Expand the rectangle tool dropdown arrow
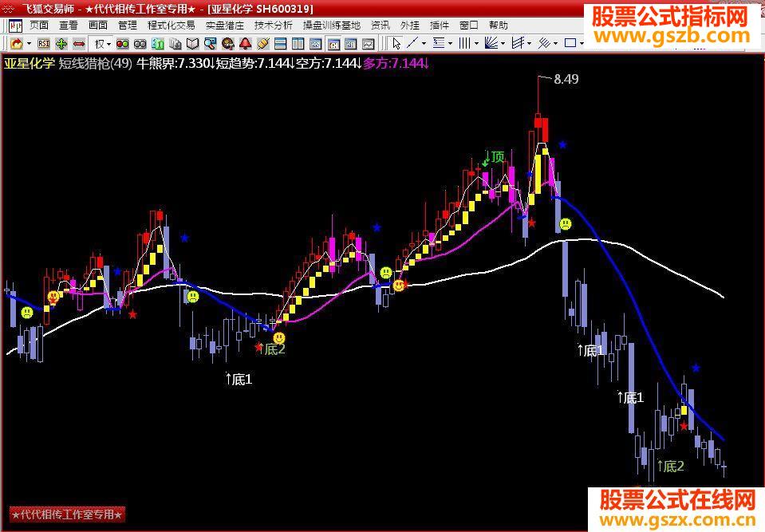Screen dimensions: 765x532 point(581,44)
